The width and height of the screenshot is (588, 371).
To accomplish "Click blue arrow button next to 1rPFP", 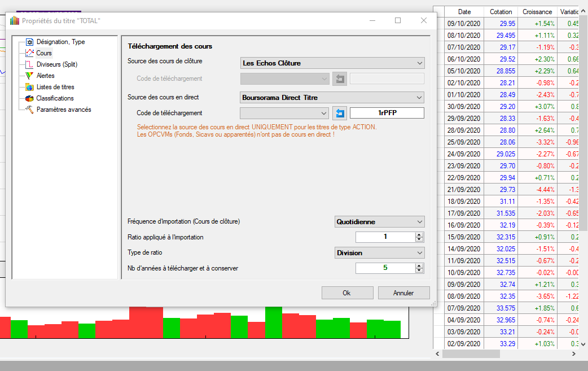I will point(339,113).
